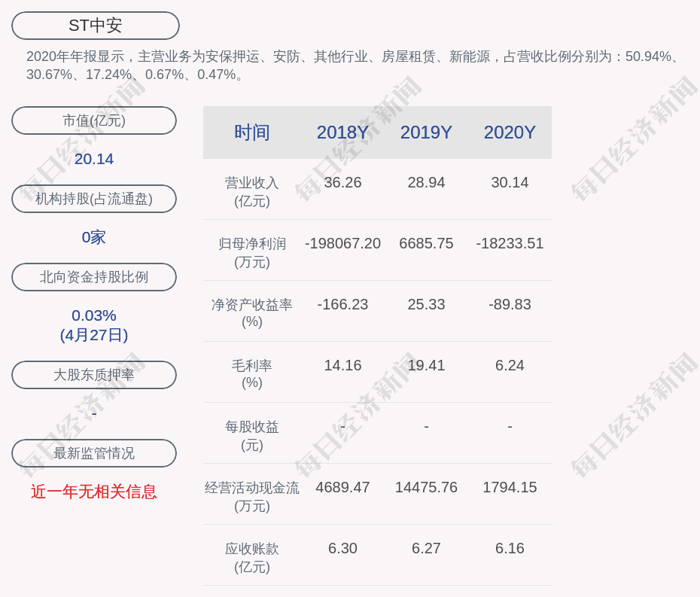Image resolution: width=700 pixels, height=597 pixels.
Task: Select cash flow value 14475.76
Action: point(426,487)
